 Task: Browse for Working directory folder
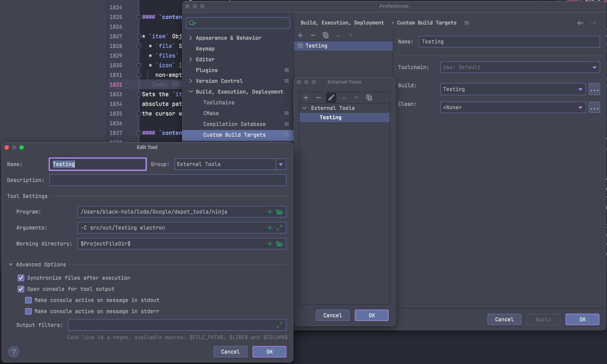[280, 244]
